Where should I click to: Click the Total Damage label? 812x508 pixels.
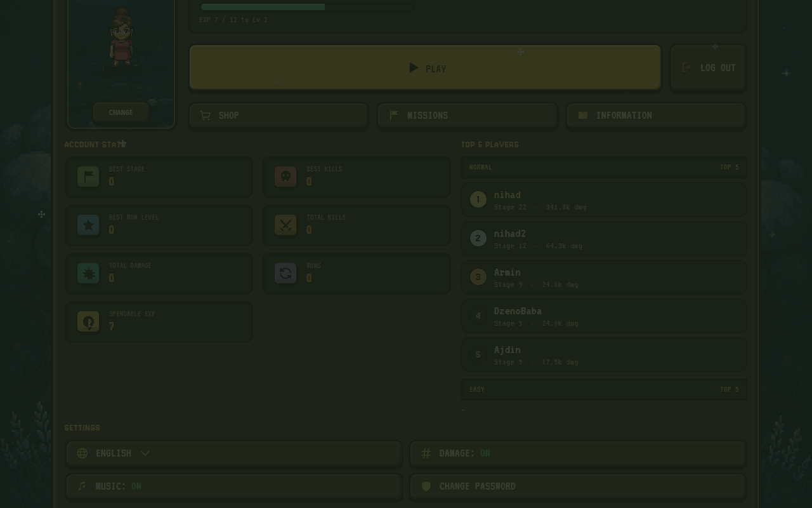click(130, 265)
